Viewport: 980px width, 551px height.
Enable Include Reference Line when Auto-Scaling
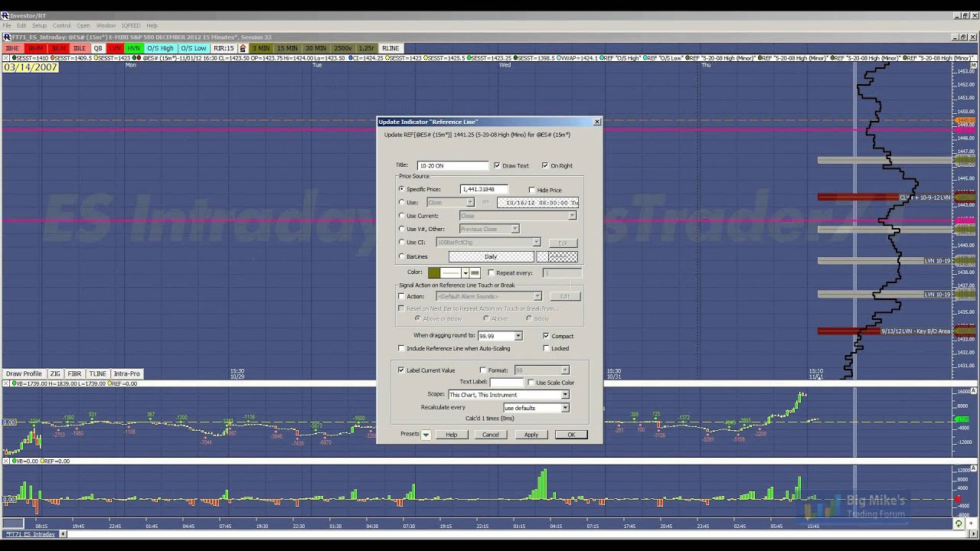tap(401, 348)
